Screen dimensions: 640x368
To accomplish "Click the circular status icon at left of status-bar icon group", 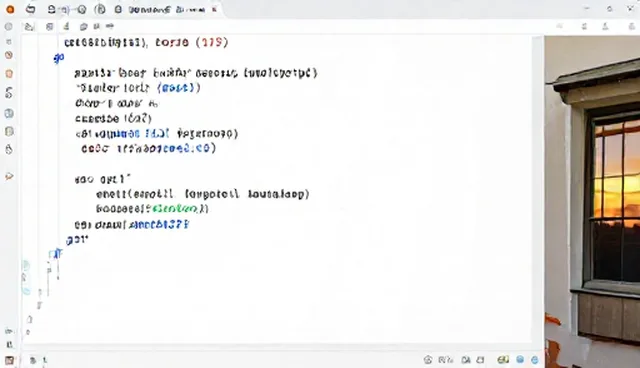I will pos(428,359).
